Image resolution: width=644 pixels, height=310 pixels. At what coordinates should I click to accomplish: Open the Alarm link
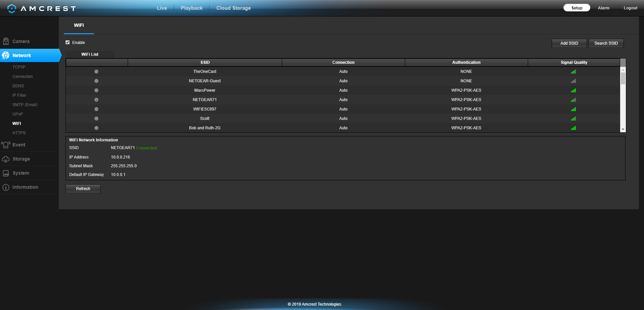(x=603, y=8)
